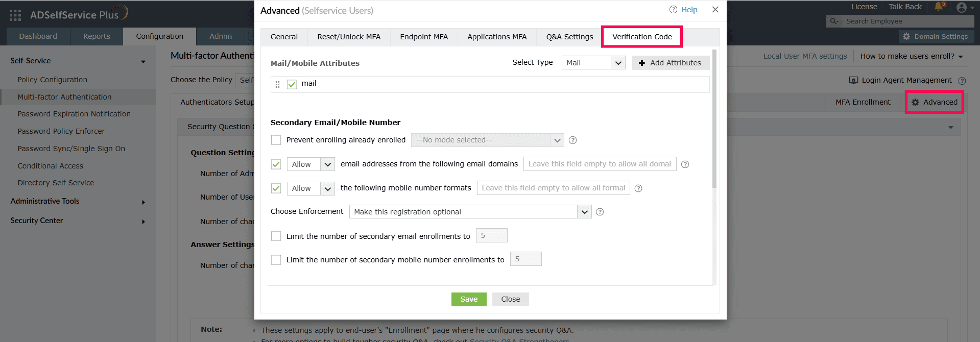
Task: Uncheck the email domains checkbox
Action: tap(276, 164)
